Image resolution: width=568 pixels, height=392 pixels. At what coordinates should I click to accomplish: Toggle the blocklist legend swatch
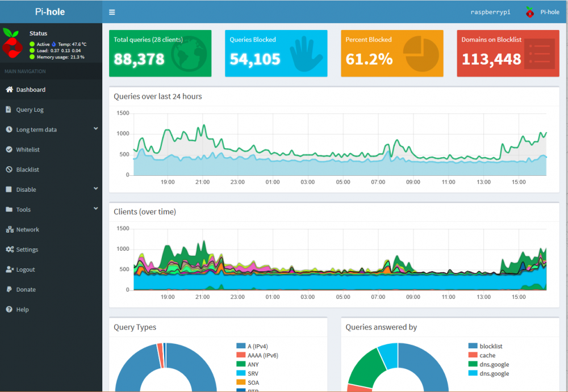pyautogui.click(x=473, y=346)
